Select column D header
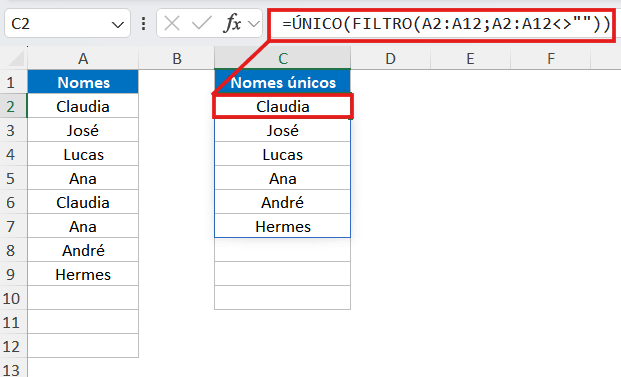621x377 pixels. (x=391, y=59)
